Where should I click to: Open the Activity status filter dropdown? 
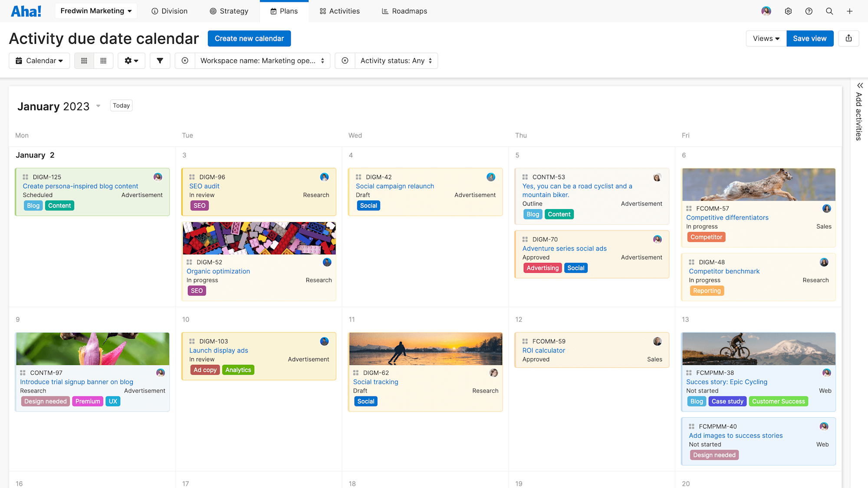pos(396,61)
